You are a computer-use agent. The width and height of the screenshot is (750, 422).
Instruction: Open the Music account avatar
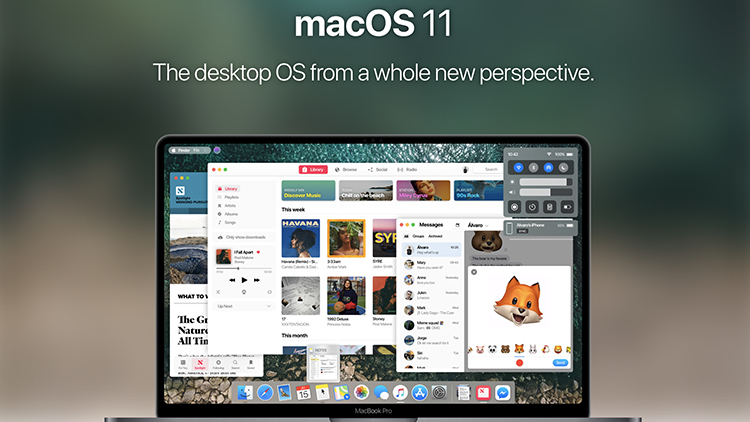click(x=465, y=169)
